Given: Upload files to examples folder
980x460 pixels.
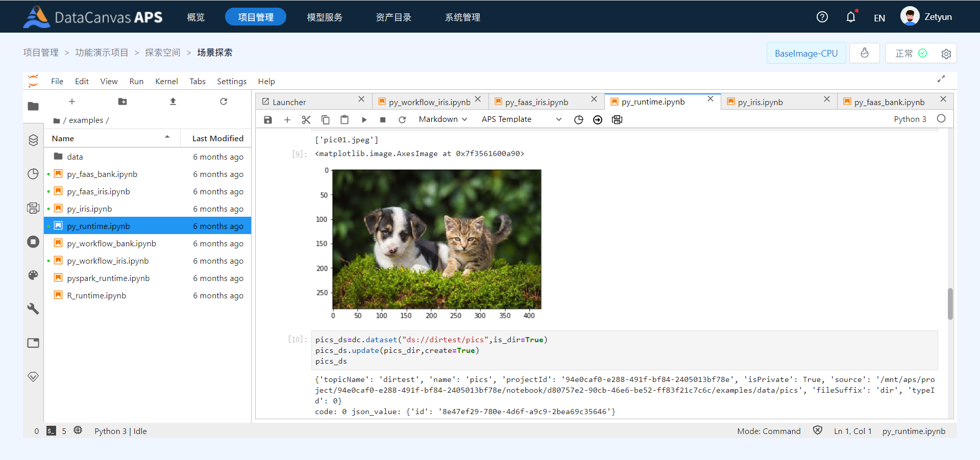Looking at the screenshot, I should coord(173,101).
